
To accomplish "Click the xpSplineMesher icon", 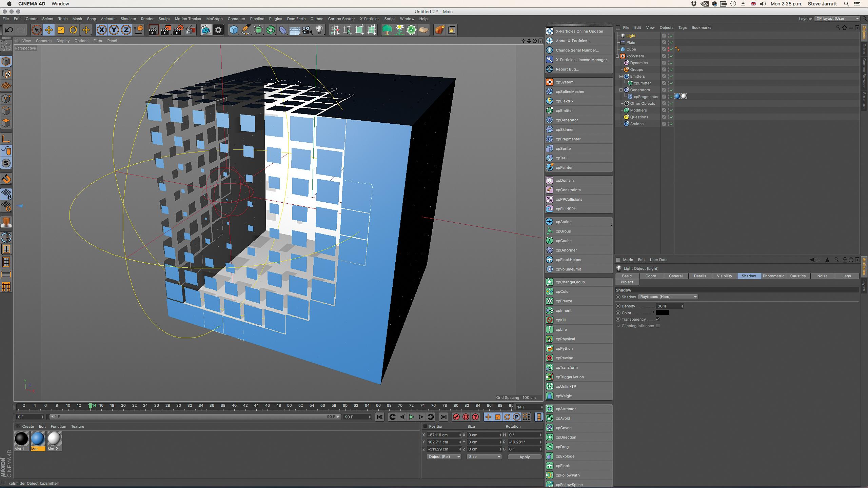I will pyautogui.click(x=549, y=91).
